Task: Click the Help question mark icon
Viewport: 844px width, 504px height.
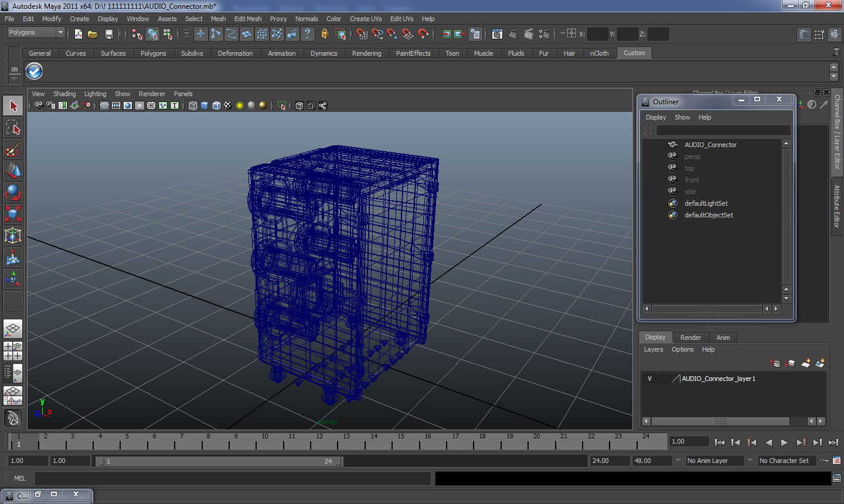Action: (x=307, y=34)
